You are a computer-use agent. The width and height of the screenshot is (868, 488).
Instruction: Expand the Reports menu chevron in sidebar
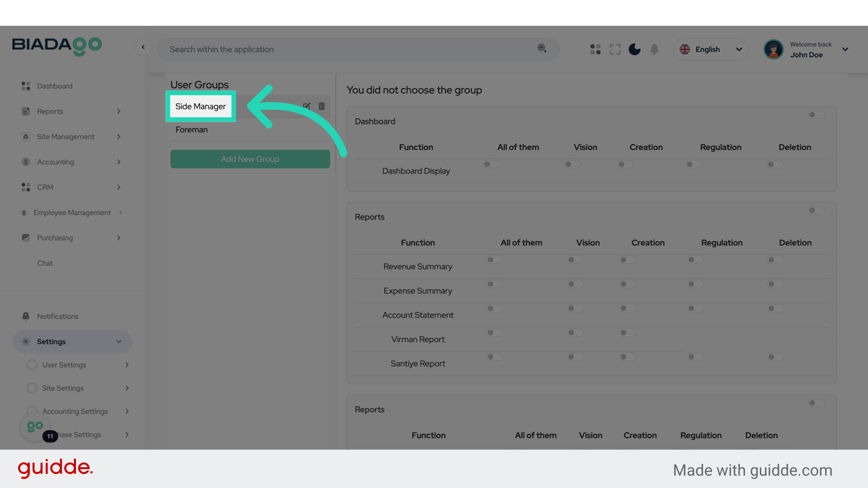118,111
